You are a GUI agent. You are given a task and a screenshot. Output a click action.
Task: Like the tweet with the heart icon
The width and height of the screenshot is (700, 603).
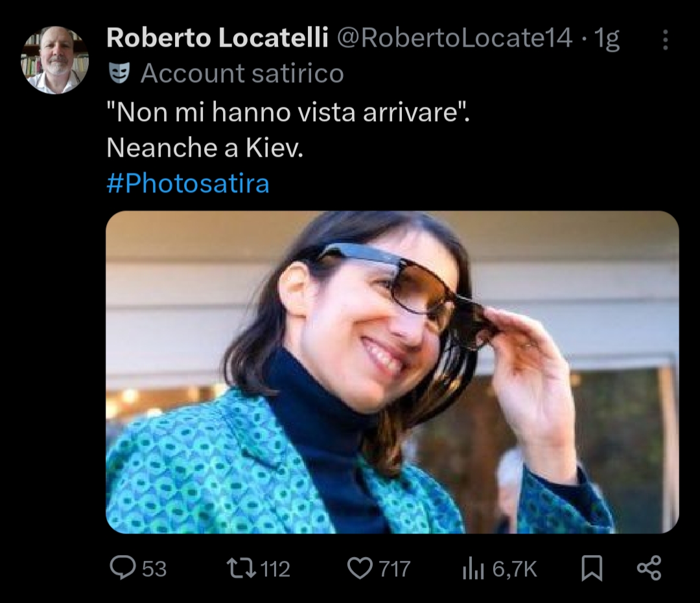click(360, 568)
